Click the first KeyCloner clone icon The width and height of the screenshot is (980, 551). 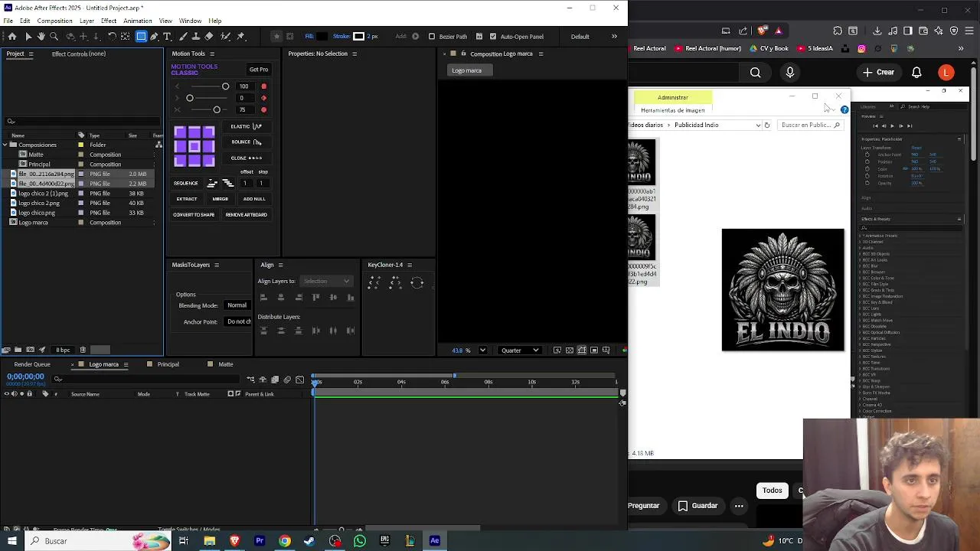click(374, 282)
